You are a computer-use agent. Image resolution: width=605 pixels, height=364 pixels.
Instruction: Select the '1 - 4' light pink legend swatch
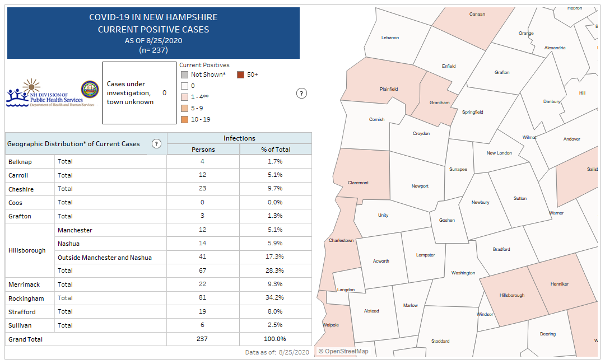pos(184,97)
